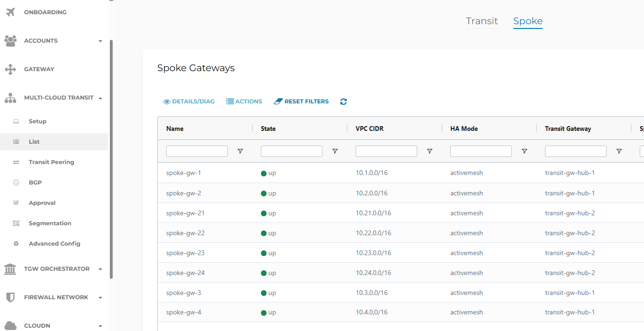This screenshot has width=644, height=331.
Task: Expand the CloudN menu arrow
Action: tap(100, 326)
